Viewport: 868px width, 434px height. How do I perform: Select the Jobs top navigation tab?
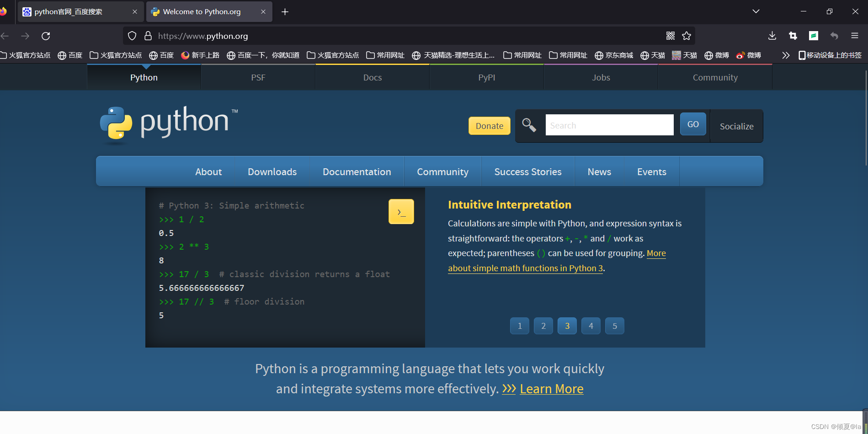(x=601, y=77)
